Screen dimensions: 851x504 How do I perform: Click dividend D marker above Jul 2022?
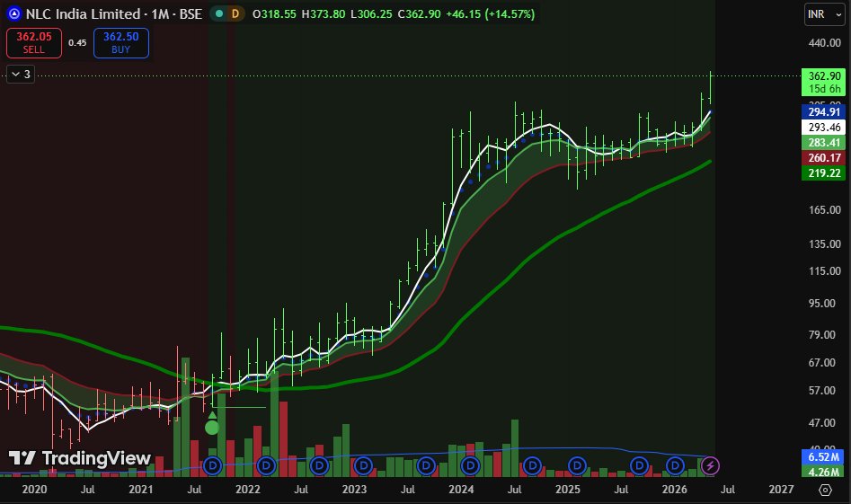[319, 465]
